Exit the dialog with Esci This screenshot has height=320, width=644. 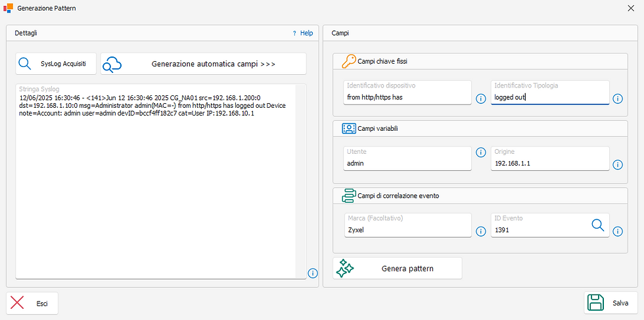point(32,304)
